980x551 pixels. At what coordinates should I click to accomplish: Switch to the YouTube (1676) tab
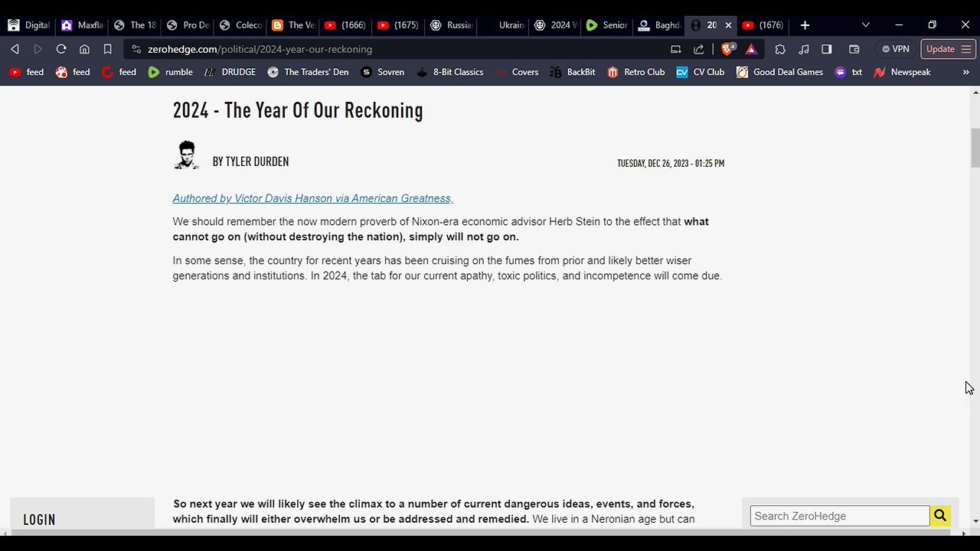pyautogui.click(x=763, y=25)
